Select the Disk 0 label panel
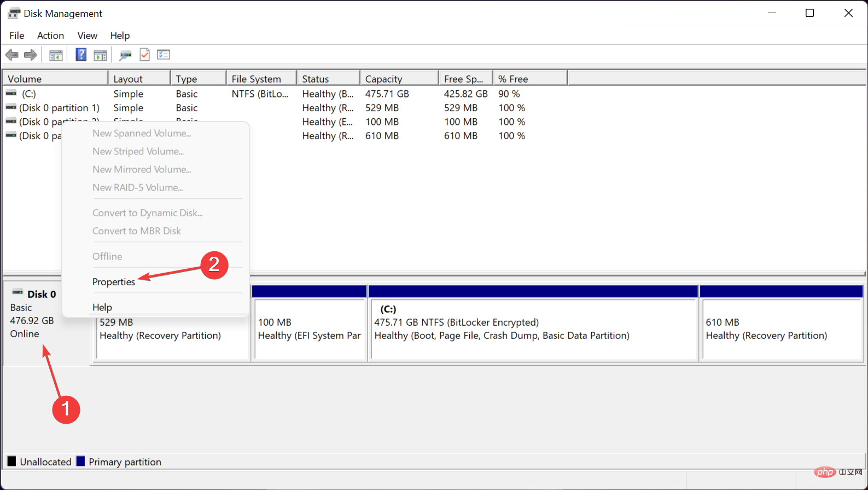Screen dimensions: 868x490 46,323
